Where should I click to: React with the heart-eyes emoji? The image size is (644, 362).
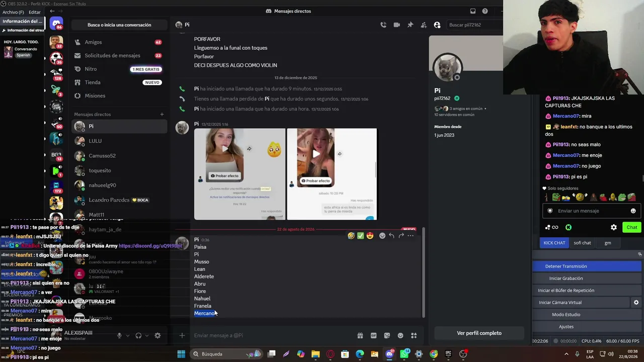[370, 235]
